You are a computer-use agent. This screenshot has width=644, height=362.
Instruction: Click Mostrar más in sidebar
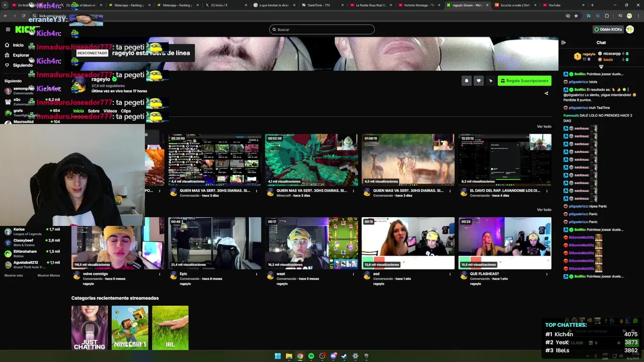(14, 276)
